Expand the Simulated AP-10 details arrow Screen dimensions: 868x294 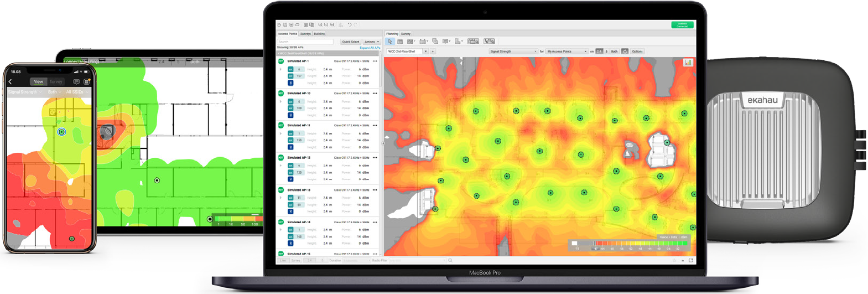280,101
